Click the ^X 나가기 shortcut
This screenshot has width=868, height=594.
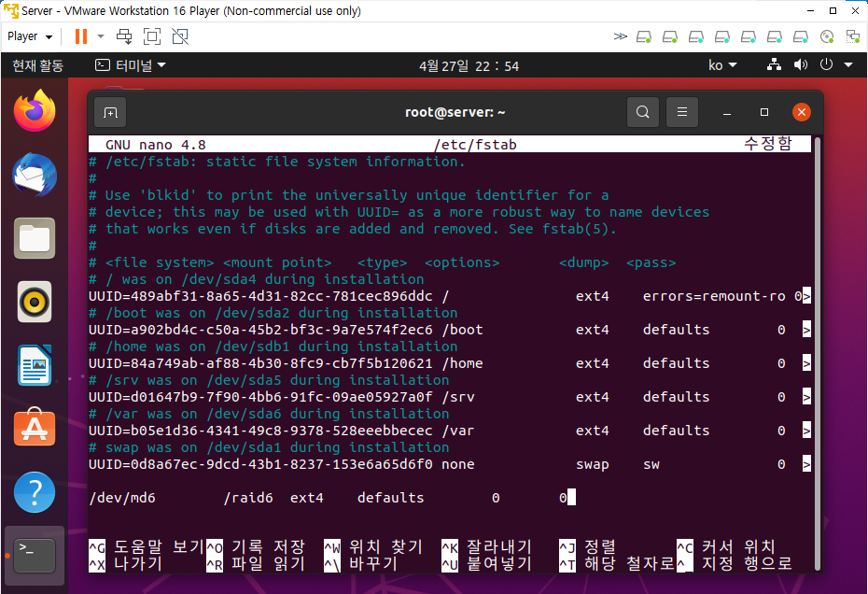(x=126, y=563)
